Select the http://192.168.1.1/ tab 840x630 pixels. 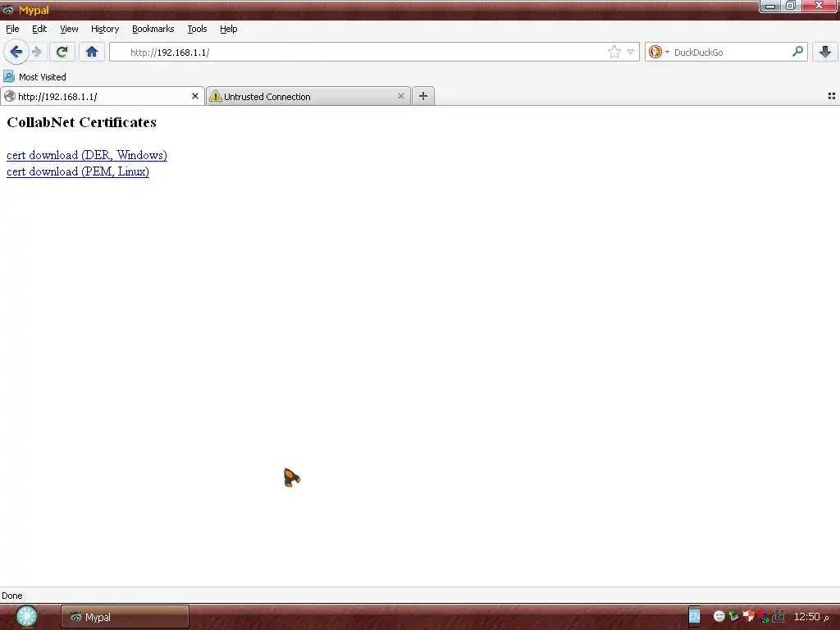click(103, 97)
